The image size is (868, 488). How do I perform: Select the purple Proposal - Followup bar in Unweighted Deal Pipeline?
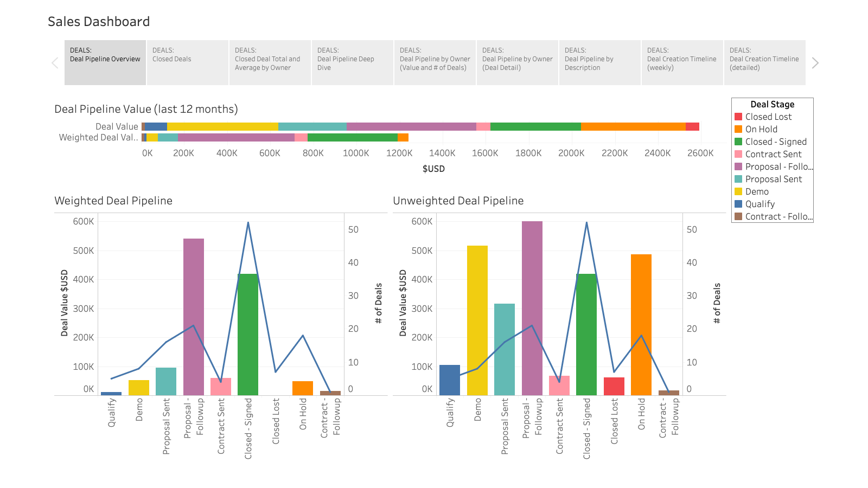pos(532,304)
